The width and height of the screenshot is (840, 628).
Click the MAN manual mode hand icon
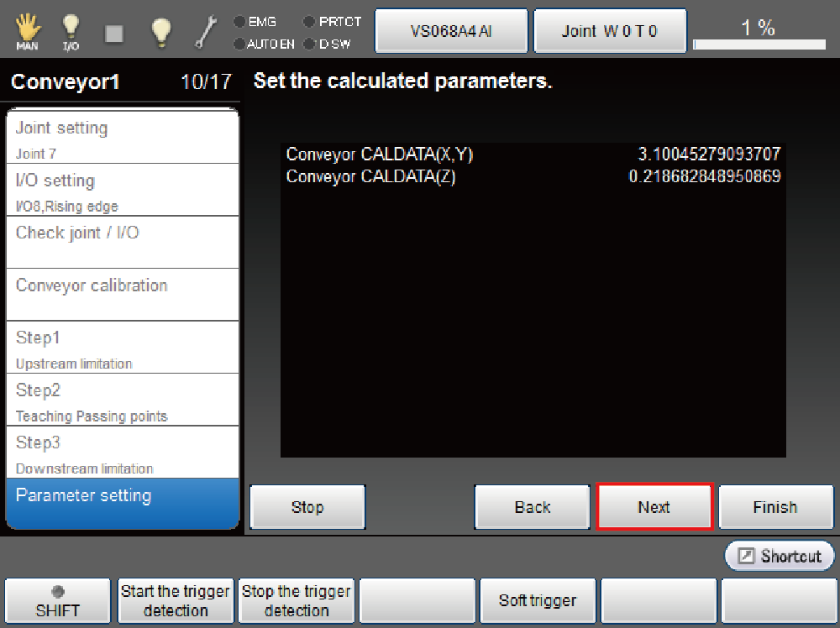click(28, 32)
